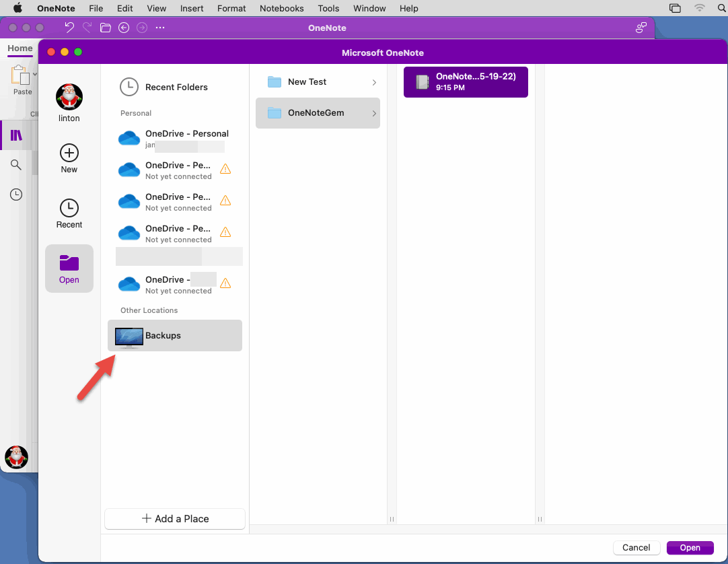Open the View menu
Screen dimensions: 728x564
pos(157,8)
